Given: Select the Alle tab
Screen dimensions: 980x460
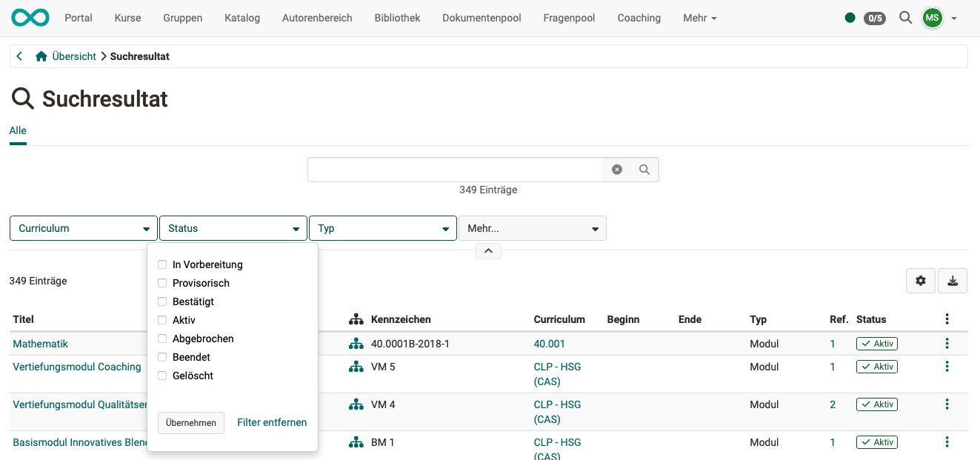Looking at the screenshot, I should point(17,130).
